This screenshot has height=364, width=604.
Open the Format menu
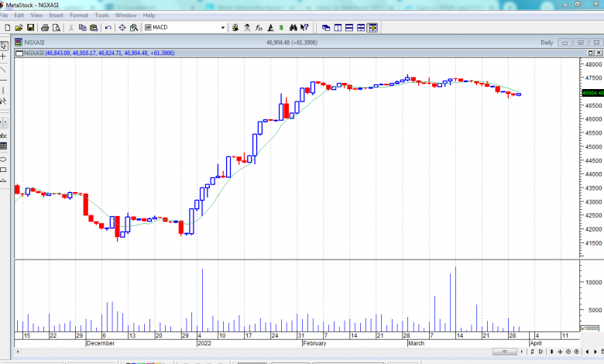pos(79,15)
